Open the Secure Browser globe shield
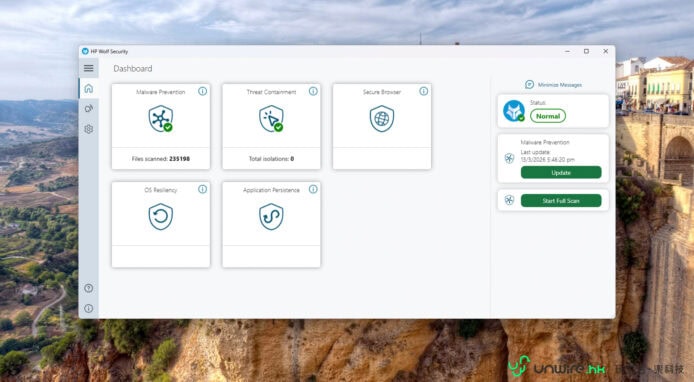This screenshot has height=382, width=694. tap(382, 119)
